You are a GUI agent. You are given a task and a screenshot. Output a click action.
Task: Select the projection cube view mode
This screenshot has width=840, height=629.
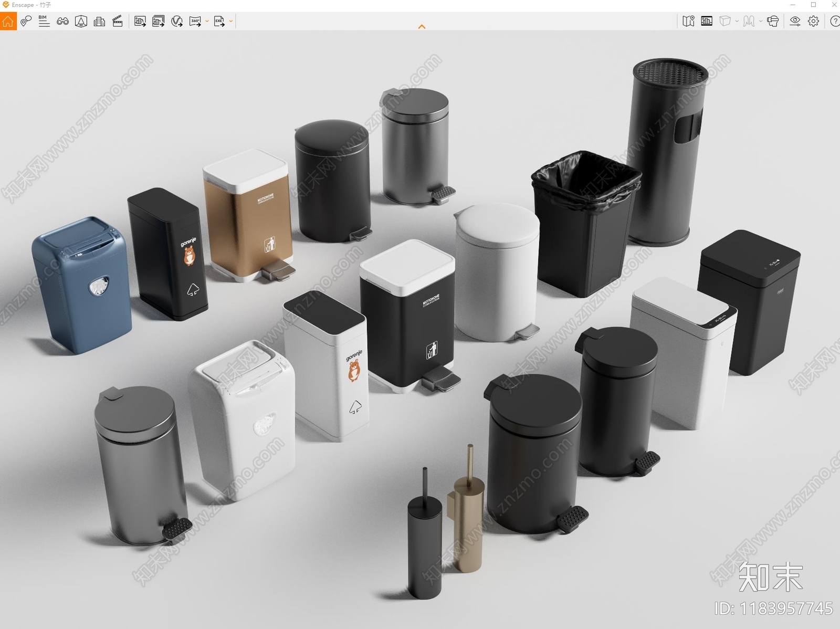pos(725,21)
